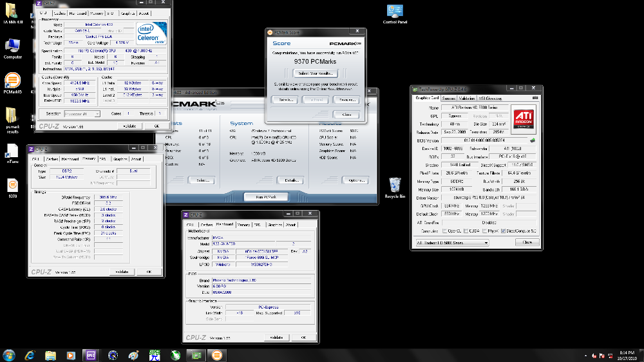The image size is (644, 362).
Task: Launch Internet Explorer from taskbar
Action: click(30, 355)
